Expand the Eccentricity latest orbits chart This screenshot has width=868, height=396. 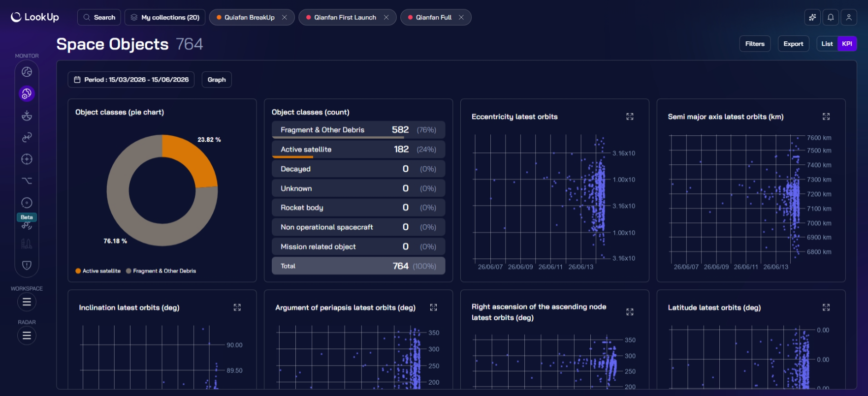click(630, 117)
